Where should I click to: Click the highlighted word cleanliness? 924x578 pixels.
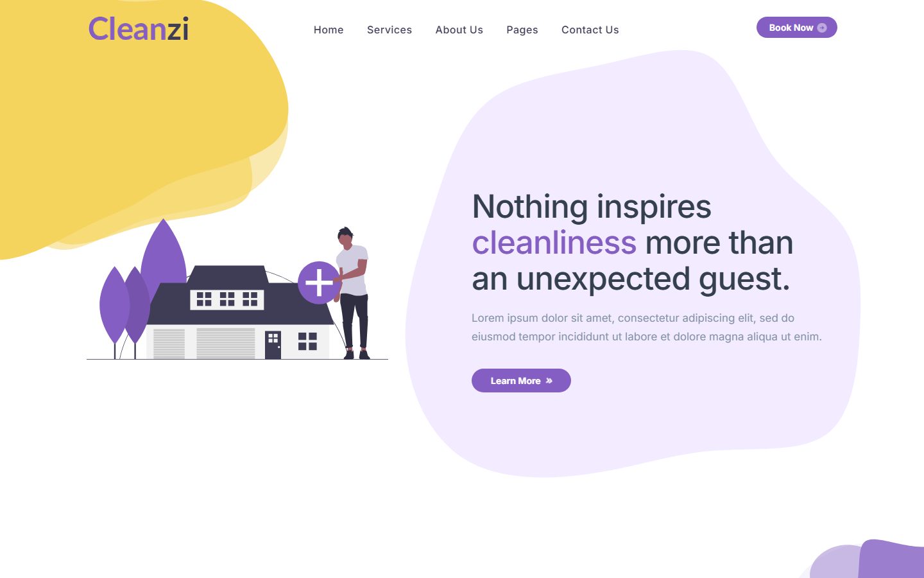554,243
